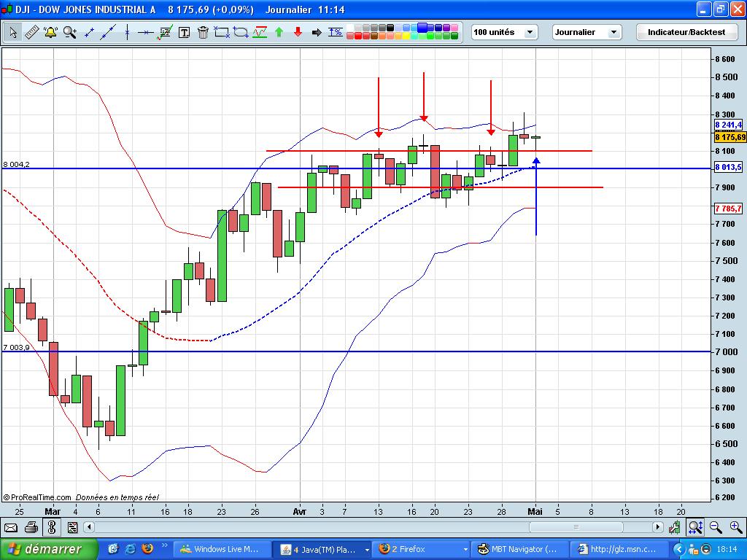Expand hidden system tray icons
The width and height of the screenshot is (747, 560).
(x=678, y=550)
